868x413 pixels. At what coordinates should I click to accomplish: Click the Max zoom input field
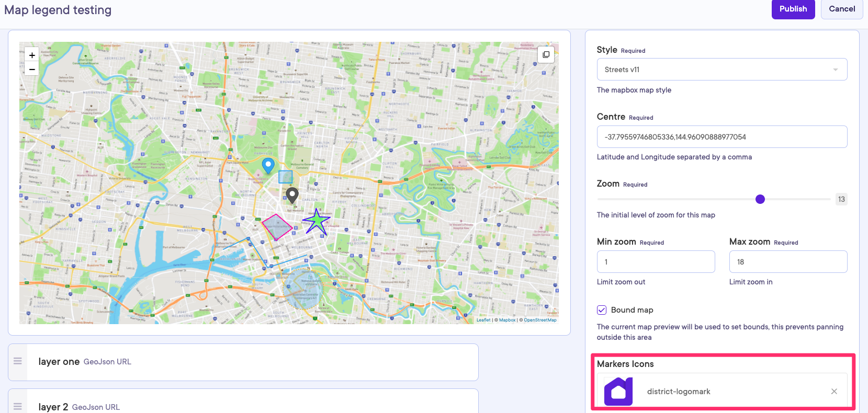[x=787, y=262]
